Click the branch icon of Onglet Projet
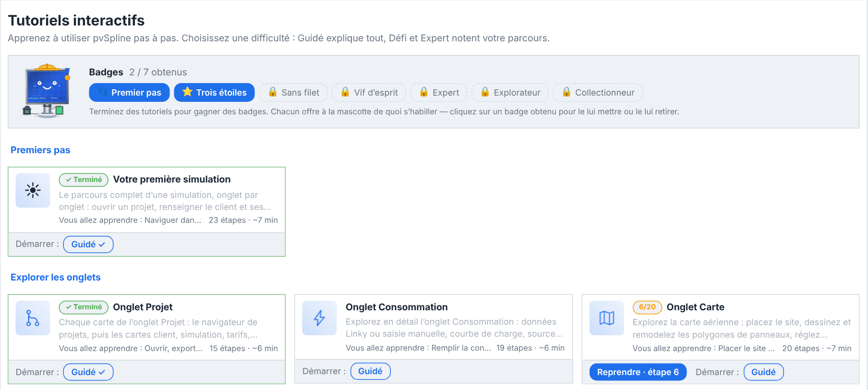 [x=33, y=318]
